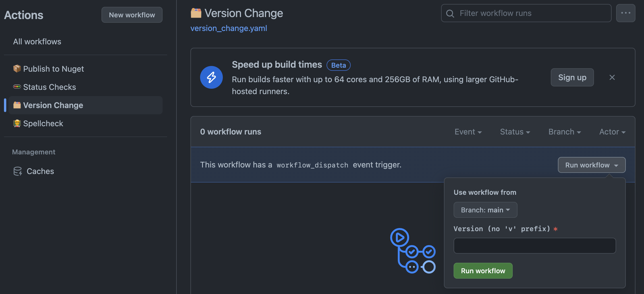This screenshot has height=294, width=644.
Task: Click the Version Change folder icon
Action: click(x=17, y=105)
